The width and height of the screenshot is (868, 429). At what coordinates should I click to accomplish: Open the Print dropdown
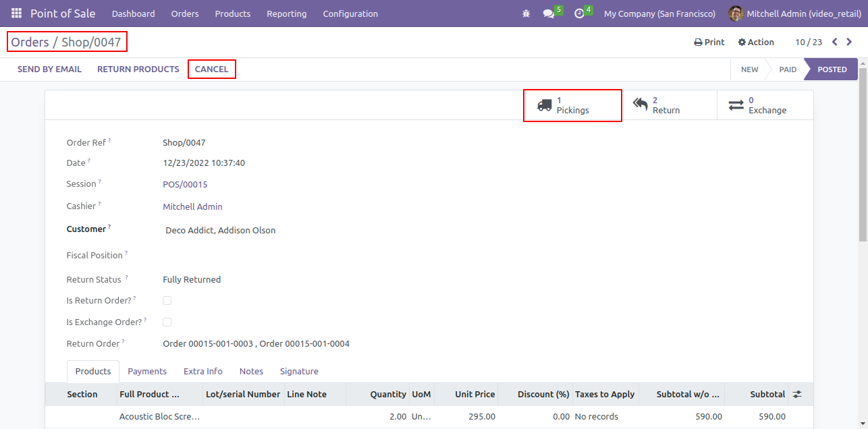coord(709,42)
